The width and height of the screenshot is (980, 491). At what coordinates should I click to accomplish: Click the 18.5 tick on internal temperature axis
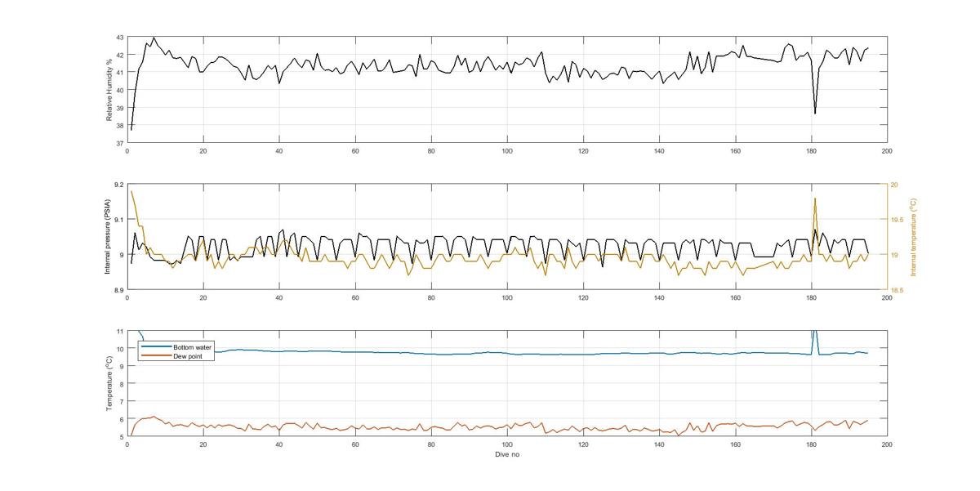(897, 290)
